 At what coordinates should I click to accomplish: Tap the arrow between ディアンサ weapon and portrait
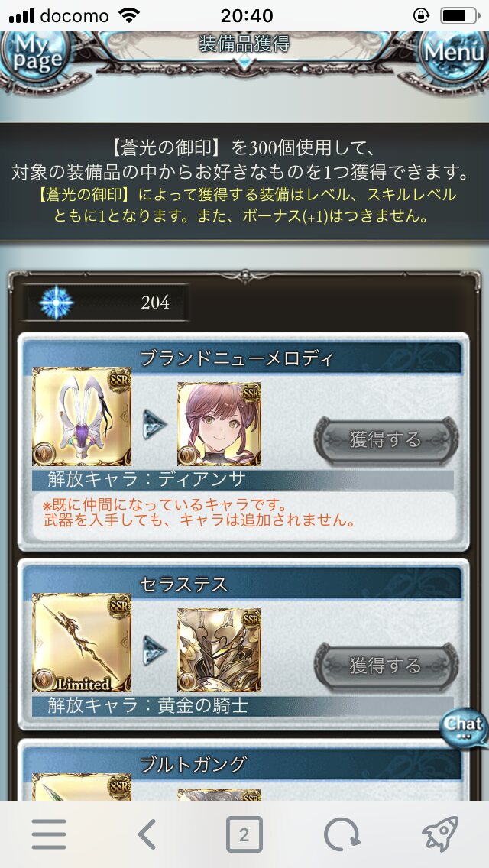tap(154, 425)
